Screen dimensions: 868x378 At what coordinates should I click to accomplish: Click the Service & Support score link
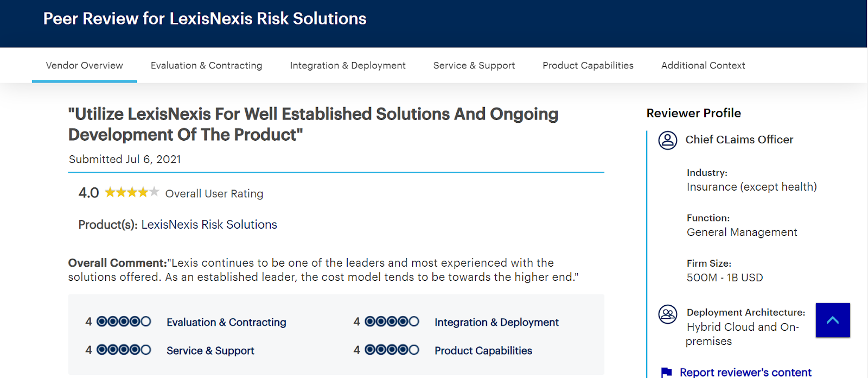[210, 351]
